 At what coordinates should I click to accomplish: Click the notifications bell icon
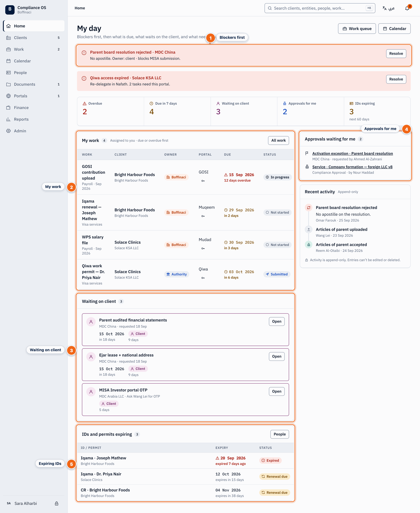[x=407, y=8]
